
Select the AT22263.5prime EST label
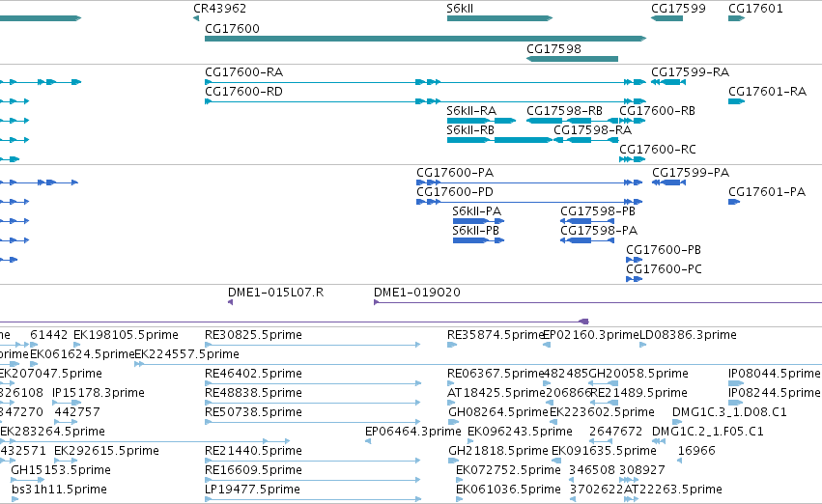click(673, 490)
